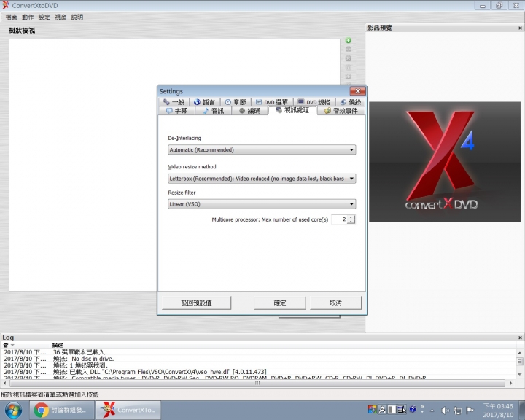
Task: Open the 字幕 subtitles tab
Action: (x=176, y=111)
